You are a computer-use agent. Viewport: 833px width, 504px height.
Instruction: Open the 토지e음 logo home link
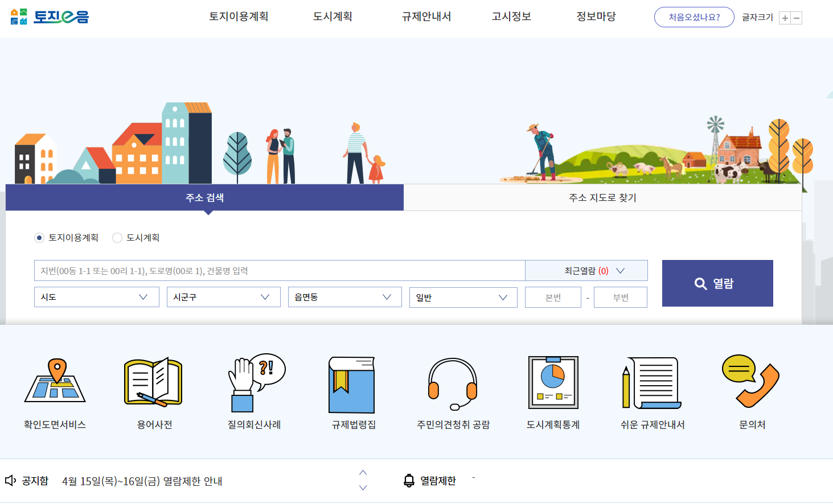pos(50,17)
